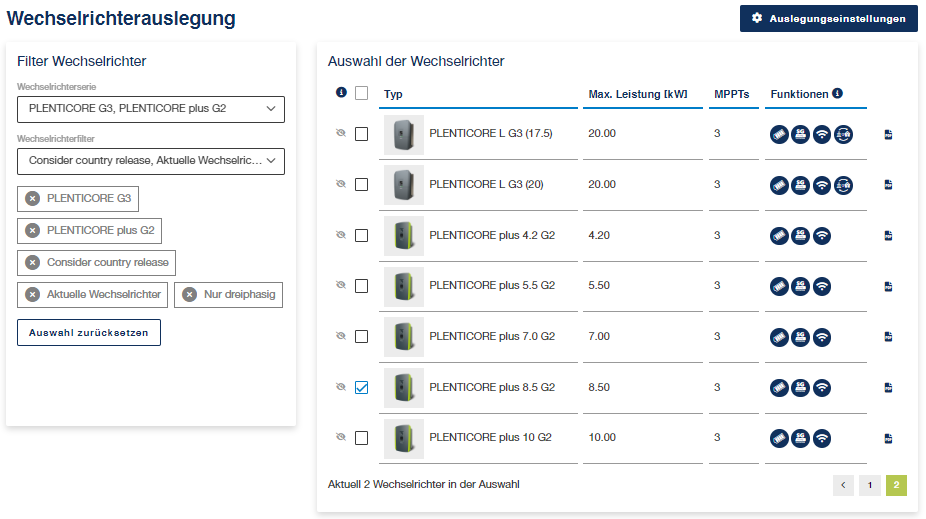Click the gear icon in Auslegungseinstellungen button

[757, 18]
